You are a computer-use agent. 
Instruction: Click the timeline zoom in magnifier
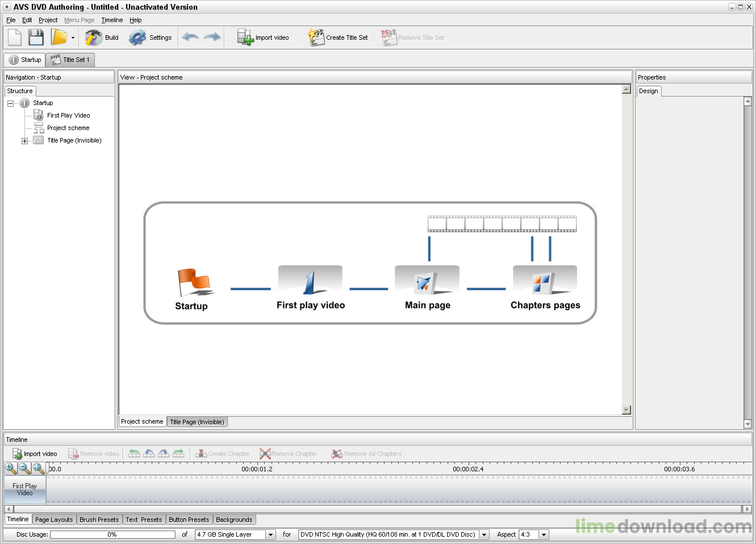[11, 468]
